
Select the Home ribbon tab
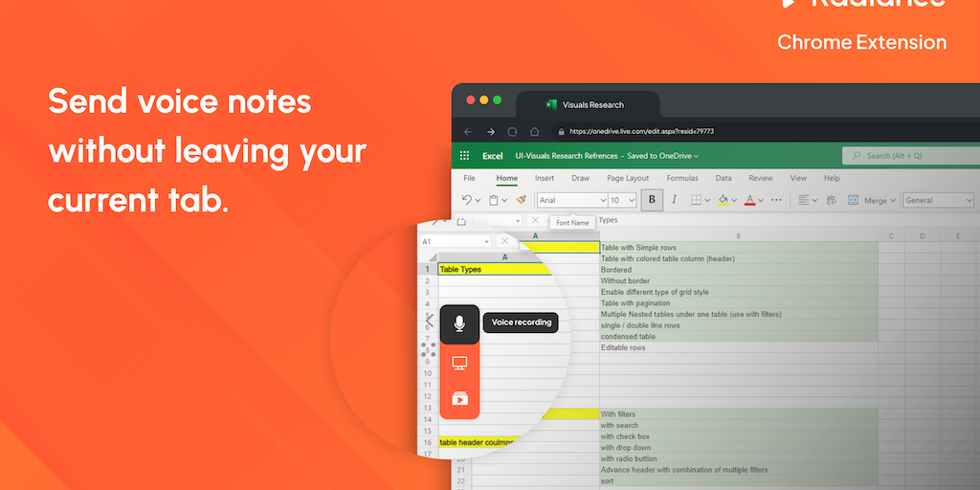tap(507, 178)
